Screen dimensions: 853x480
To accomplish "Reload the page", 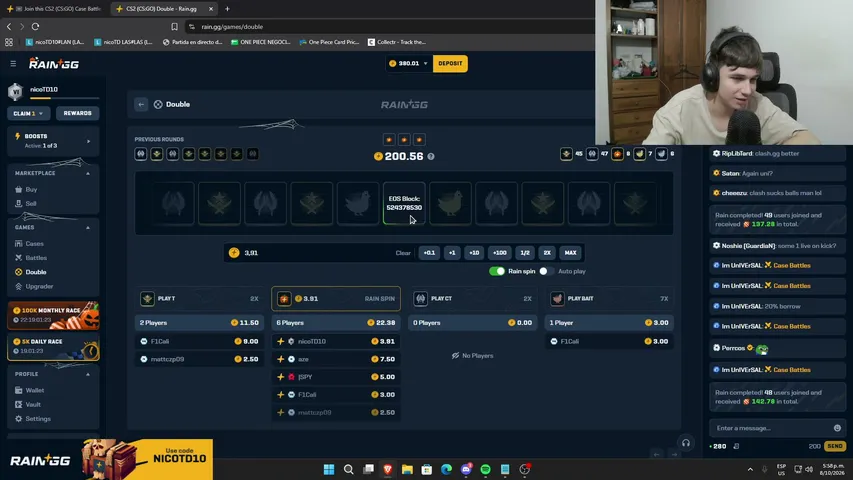I will pos(35,26).
